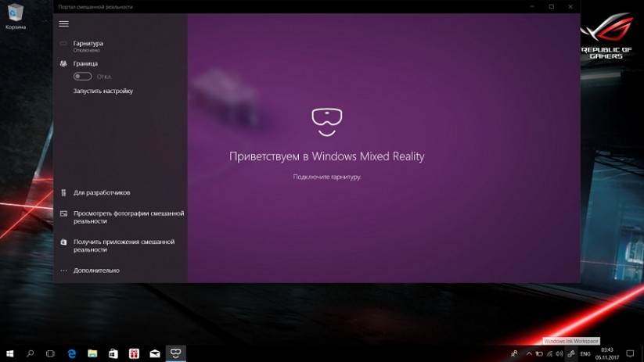Screen dimensions: 644x362
Task: Open Wi-Fi network tray icon
Action: click(549, 354)
